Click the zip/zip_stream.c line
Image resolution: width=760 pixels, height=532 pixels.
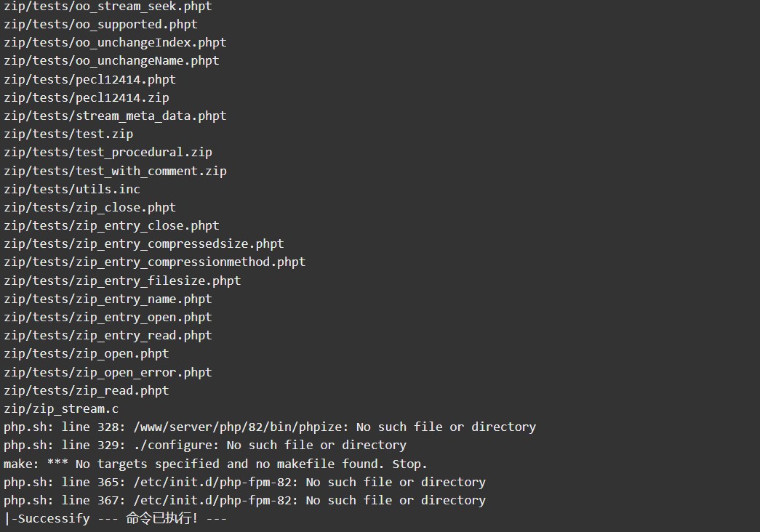click(x=61, y=409)
